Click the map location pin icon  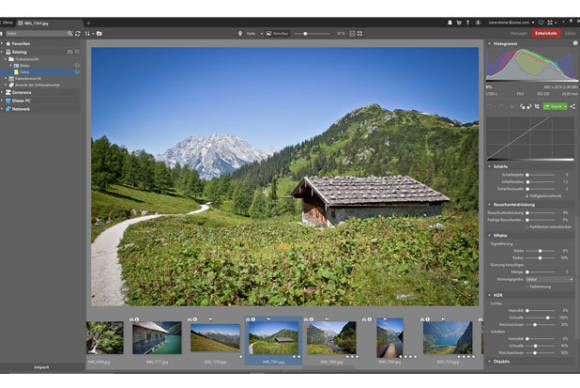[x=240, y=34]
